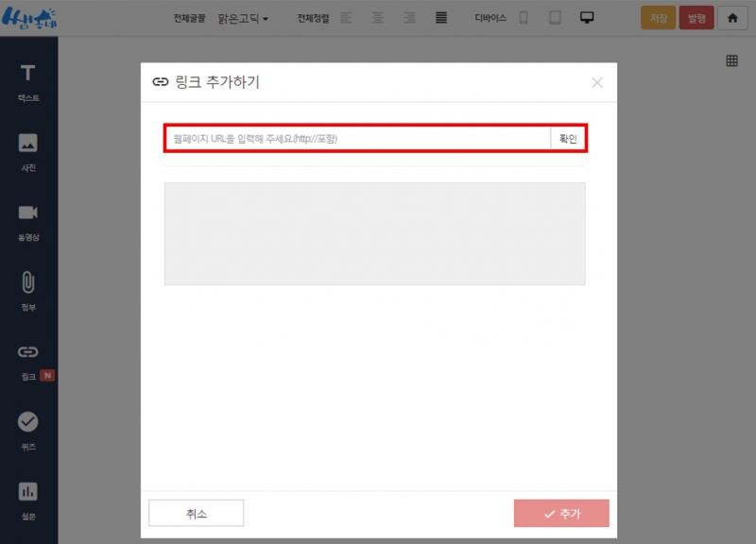Switch to mobile phone device preview
Screen dimensions: 756x544
point(524,18)
